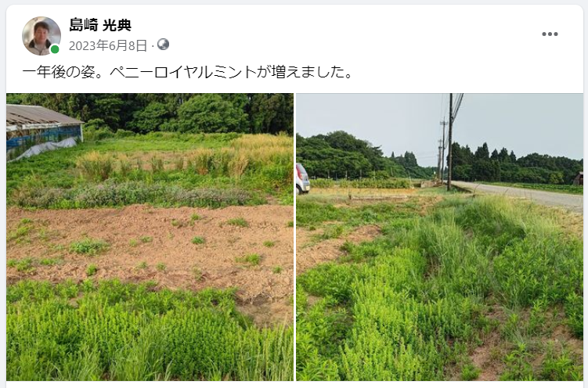Open 島崎 光典's profile picture
This screenshot has height=388, width=588.
coord(41,36)
